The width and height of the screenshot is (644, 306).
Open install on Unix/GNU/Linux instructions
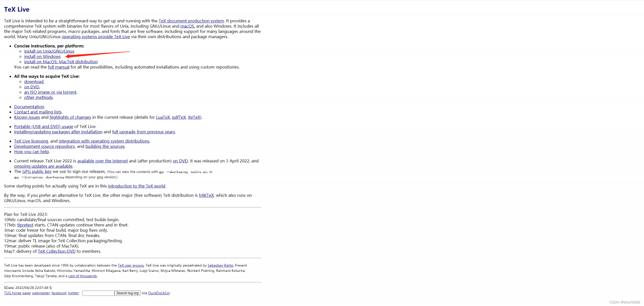coord(49,51)
